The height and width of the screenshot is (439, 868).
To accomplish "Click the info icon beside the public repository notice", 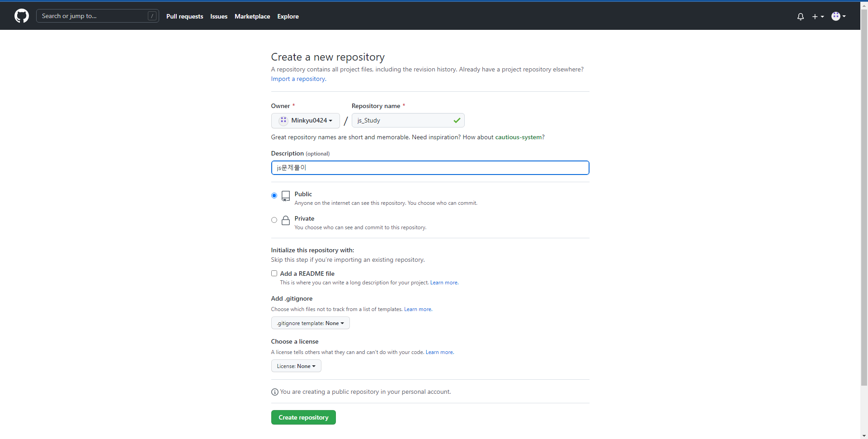I will (274, 392).
